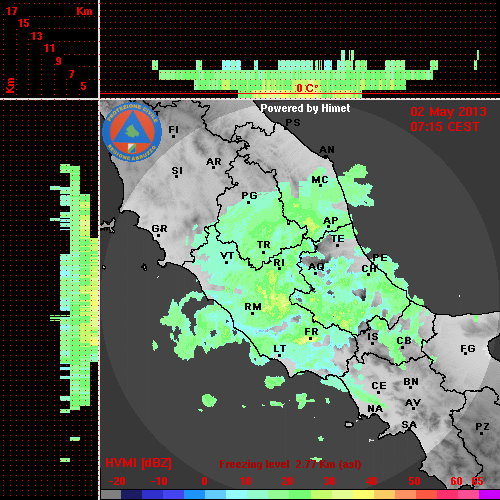Click the Powered by Himet text

(x=305, y=108)
